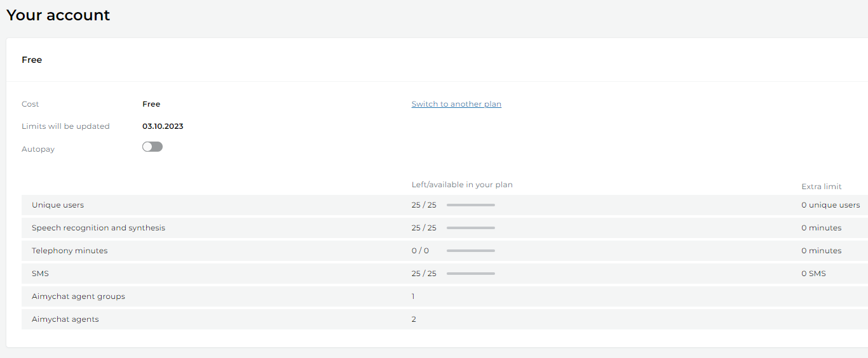Click the SMS progress bar
This screenshot has height=358, width=868.
click(470, 274)
